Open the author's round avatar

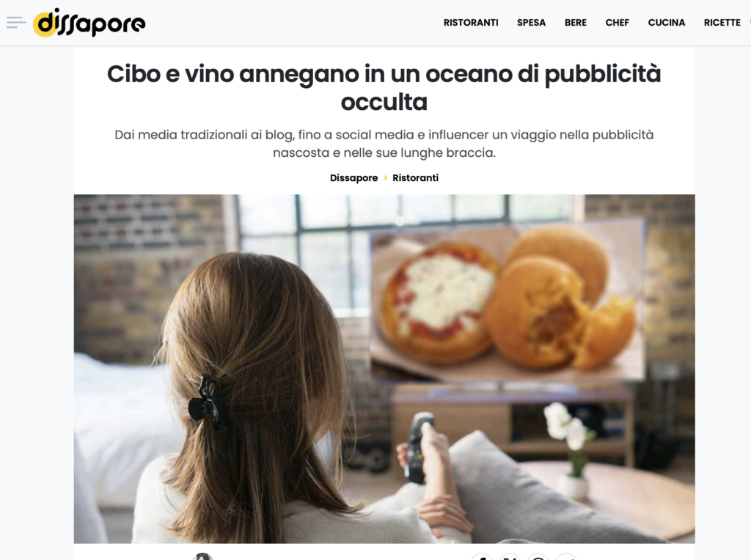(x=202, y=556)
